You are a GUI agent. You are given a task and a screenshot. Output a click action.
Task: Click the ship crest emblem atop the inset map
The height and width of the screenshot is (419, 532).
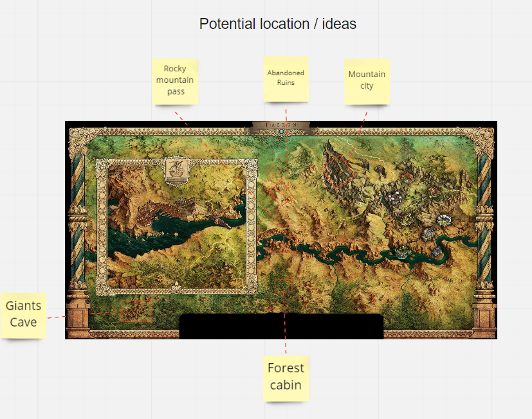pos(175,170)
